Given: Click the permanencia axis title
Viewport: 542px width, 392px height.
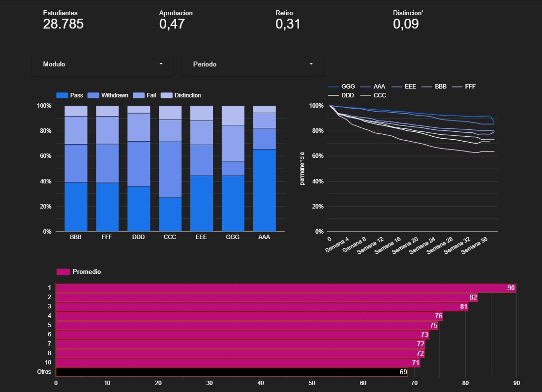Looking at the screenshot, I should click(x=302, y=169).
